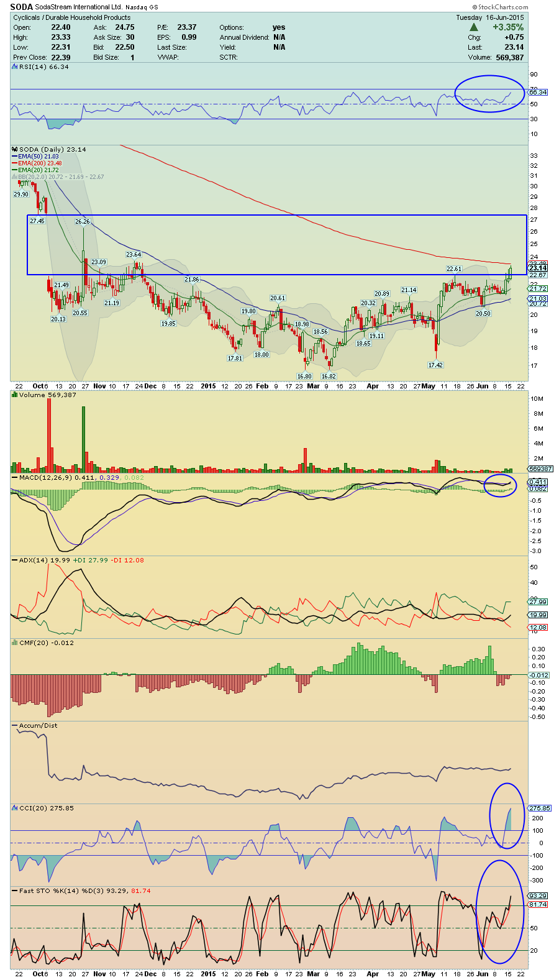Image resolution: width=559 pixels, height=980 pixels.
Task: Click the -DI 12.08 text in the ADX legend
Action: (x=127, y=560)
